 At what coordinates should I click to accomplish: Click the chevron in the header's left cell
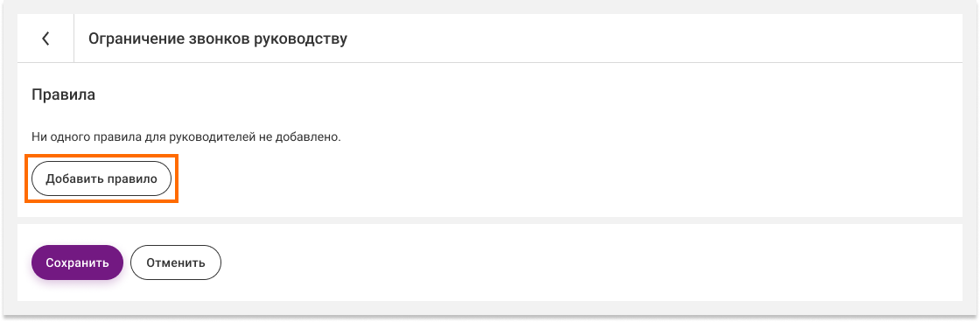tap(45, 38)
